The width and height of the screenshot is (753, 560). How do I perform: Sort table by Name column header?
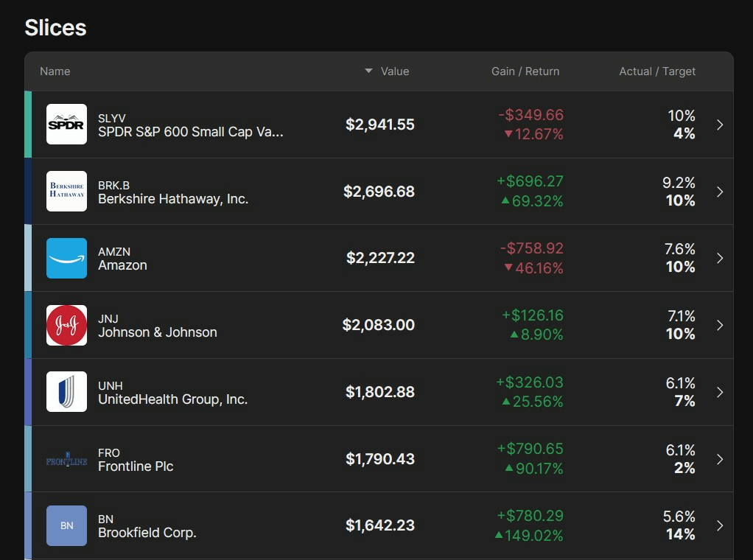[55, 71]
